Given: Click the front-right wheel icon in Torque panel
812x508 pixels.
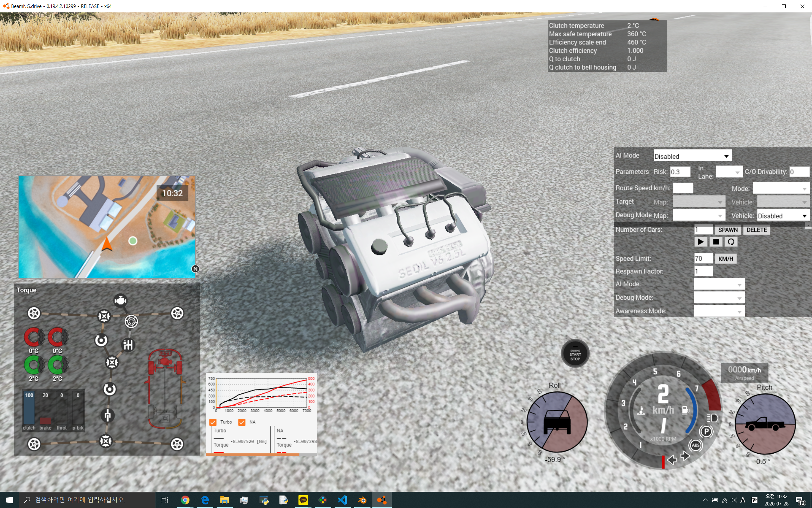Looking at the screenshot, I should coord(177,313).
